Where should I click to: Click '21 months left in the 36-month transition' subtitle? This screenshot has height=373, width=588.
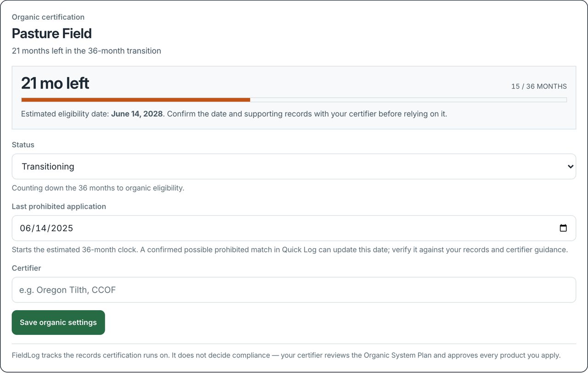86,51
